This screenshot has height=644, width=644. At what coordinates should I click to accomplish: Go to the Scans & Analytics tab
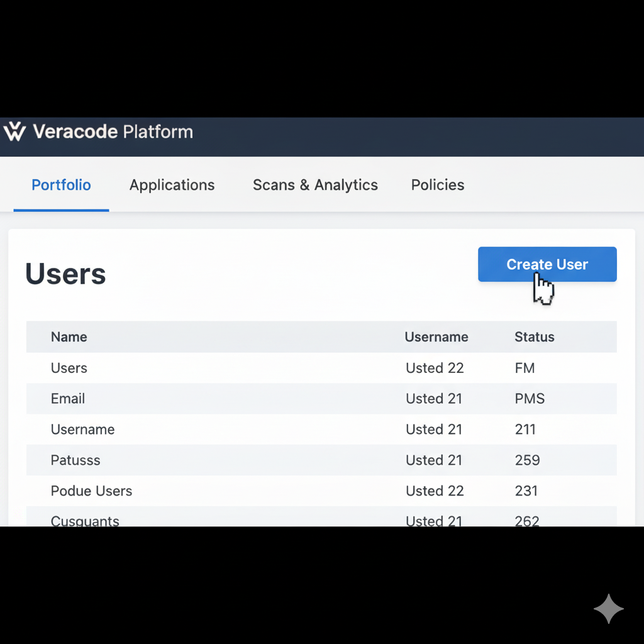(315, 185)
